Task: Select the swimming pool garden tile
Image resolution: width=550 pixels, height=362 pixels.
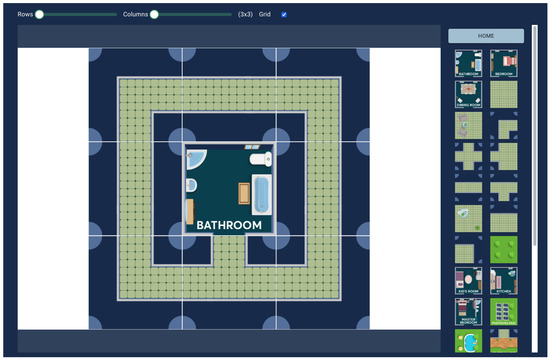Action: tap(468, 341)
